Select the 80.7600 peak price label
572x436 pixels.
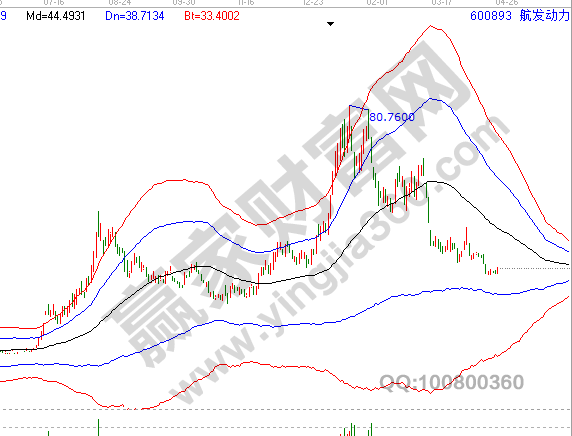[x=392, y=117]
